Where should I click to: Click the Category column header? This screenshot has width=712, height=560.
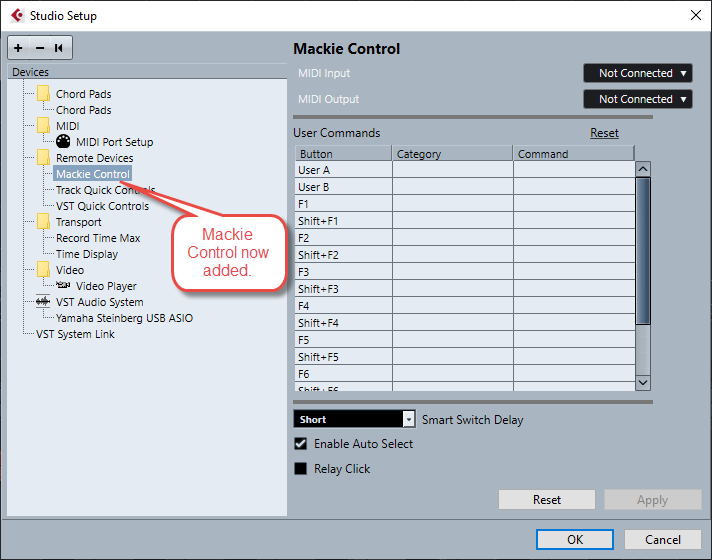[452, 154]
